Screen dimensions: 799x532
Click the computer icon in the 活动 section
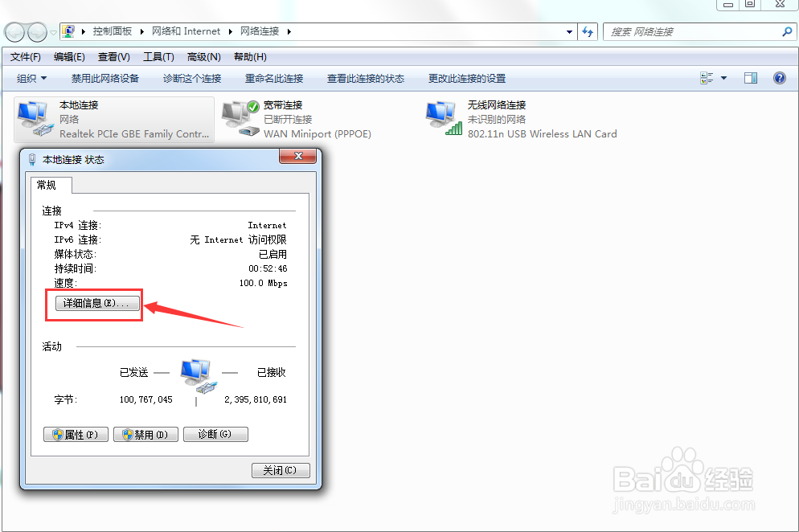tap(195, 372)
